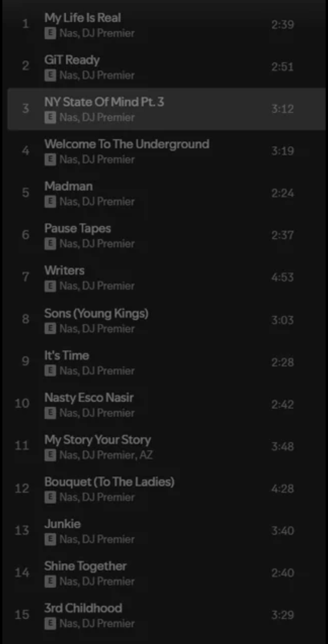The image size is (328, 644).
Task: Click Bouquet (To The Ladies) title
Action: pos(109,482)
